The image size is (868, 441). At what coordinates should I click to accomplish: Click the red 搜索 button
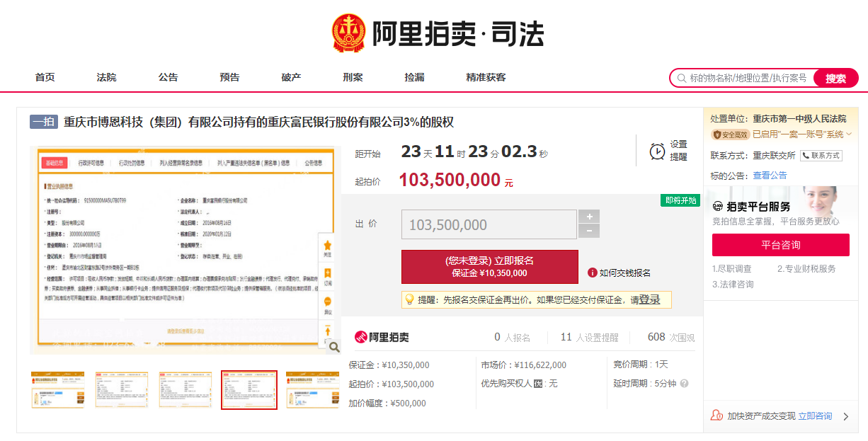[836, 78]
